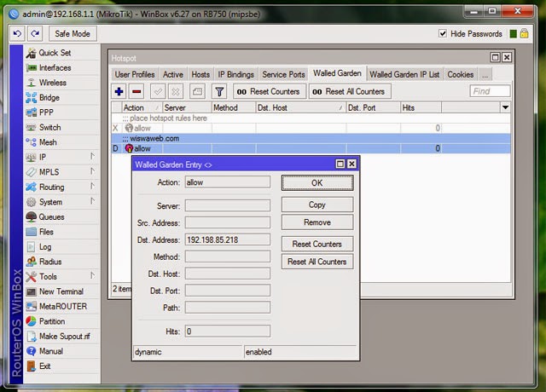
Task: Switch to the User Profiles tab
Action: point(135,75)
